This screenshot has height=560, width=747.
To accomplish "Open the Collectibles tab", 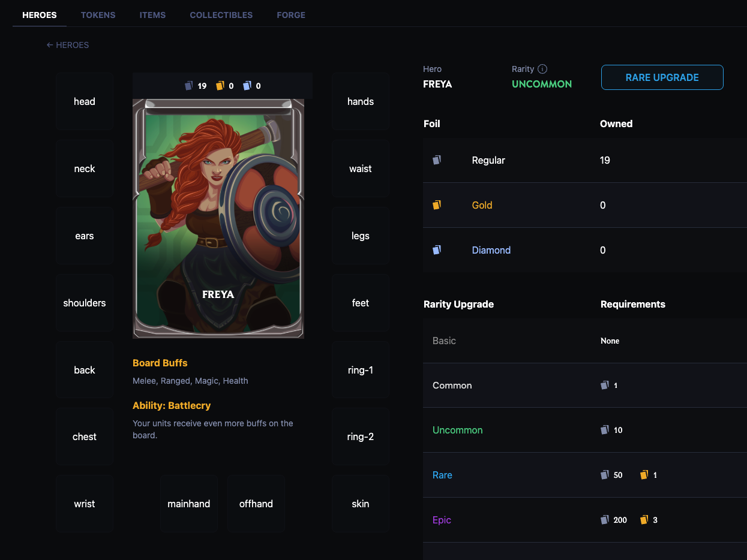I will 221,15.
